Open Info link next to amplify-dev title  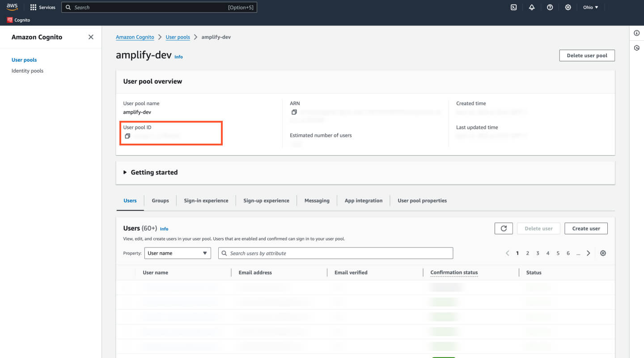[178, 57]
